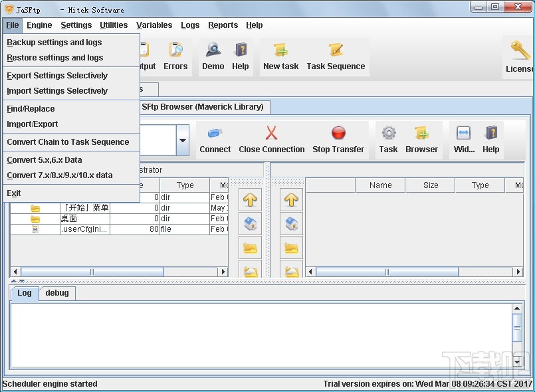Click log area scroll down arrow
The image size is (535, 392).
517,362
